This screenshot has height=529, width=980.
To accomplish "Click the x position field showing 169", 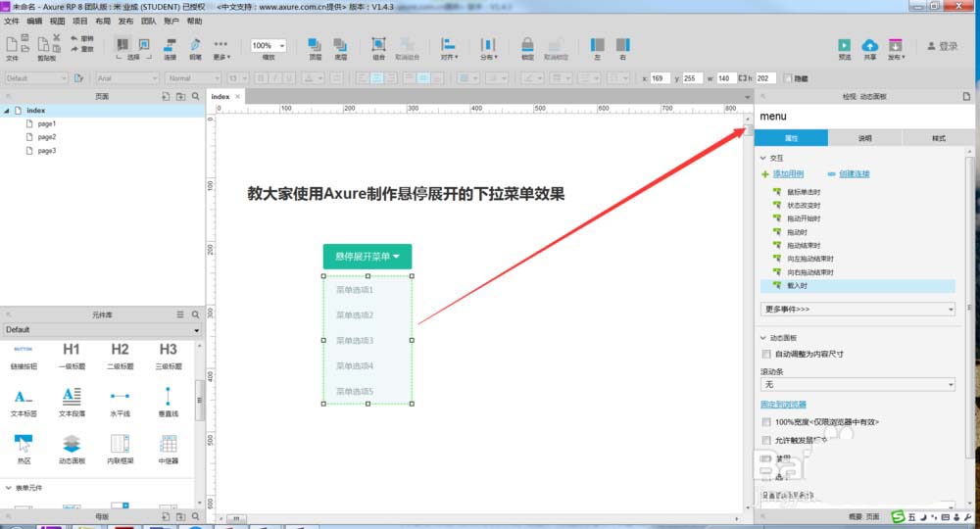I will pos(660,78).
